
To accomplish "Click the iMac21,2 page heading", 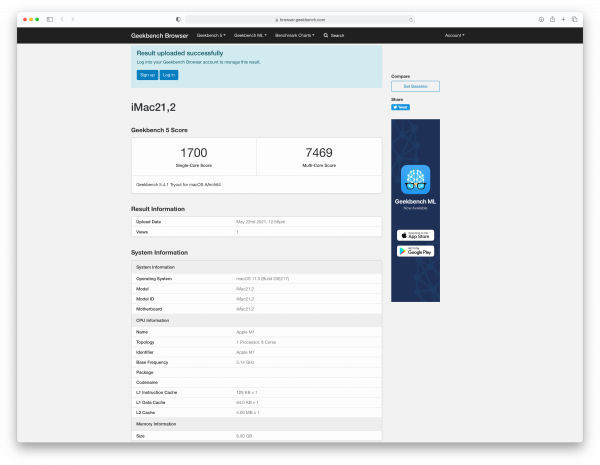I will (x=153, y=108).
